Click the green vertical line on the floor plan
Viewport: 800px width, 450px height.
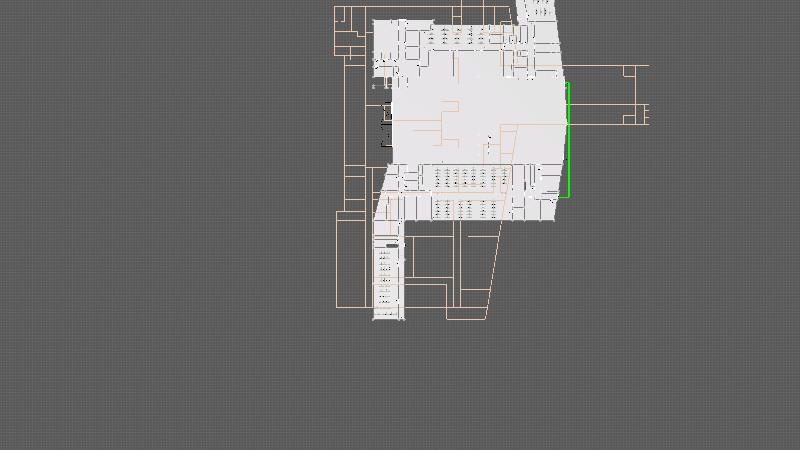[568, 140]
